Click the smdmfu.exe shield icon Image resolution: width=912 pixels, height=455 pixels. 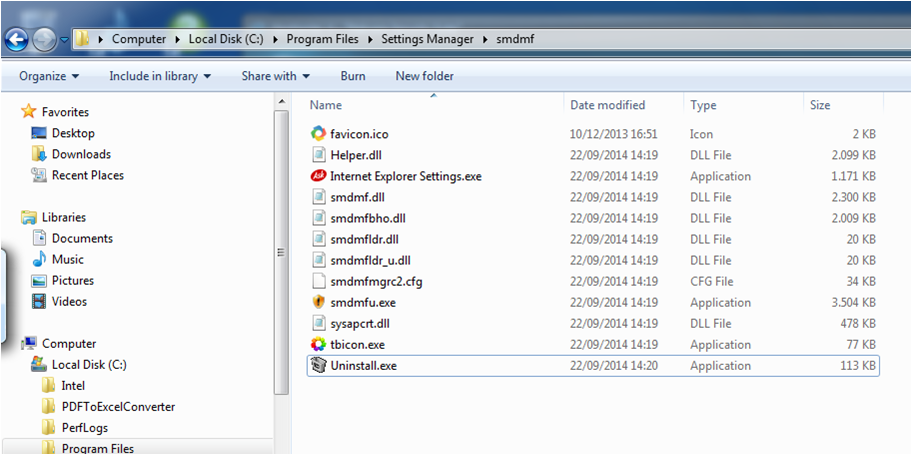[x=318, y=302]
